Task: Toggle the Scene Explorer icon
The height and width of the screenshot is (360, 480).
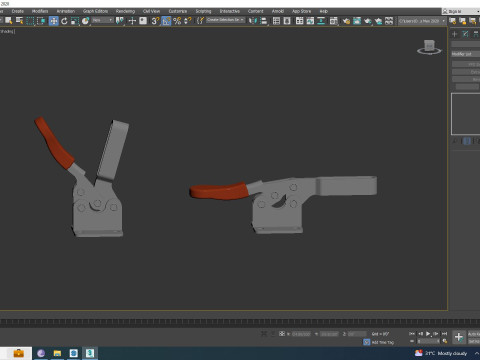Action: pos(276,21)
